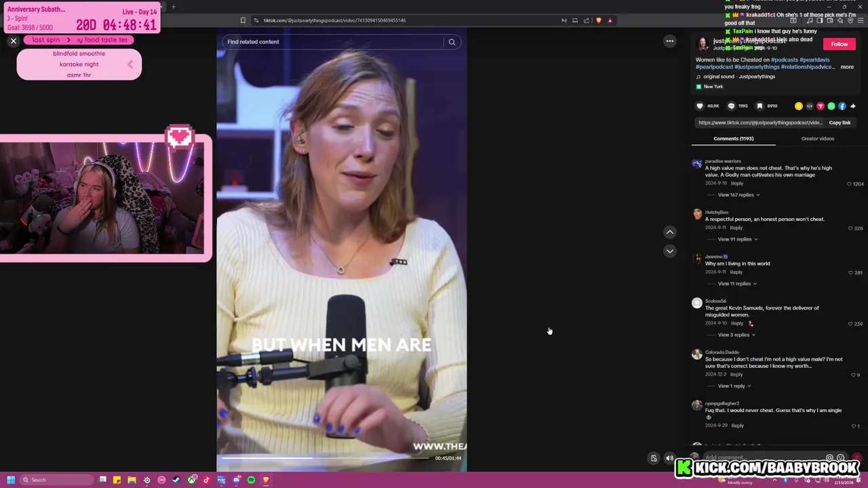The height and width of the screenshot is (488, 868).
Task: Click the search magnifier in Find related content
Action: 452,42
